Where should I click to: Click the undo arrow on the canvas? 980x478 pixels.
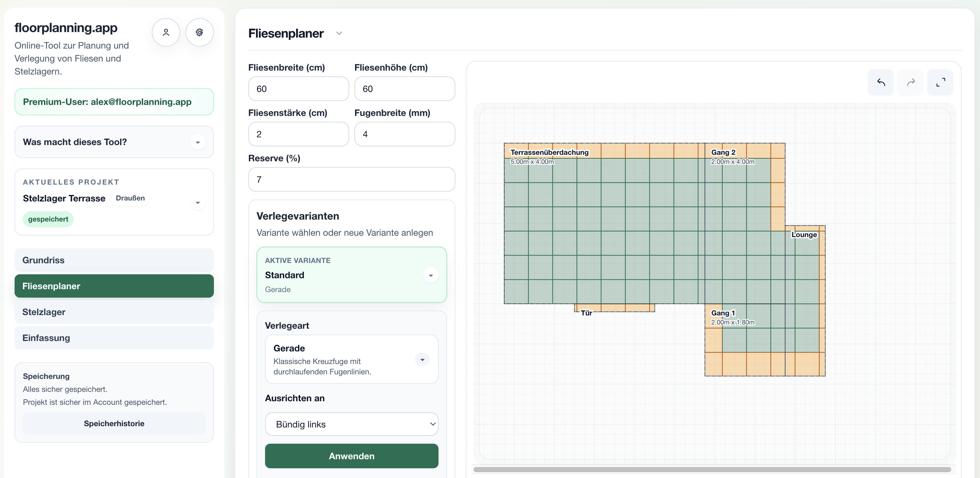tap(881, 82)
